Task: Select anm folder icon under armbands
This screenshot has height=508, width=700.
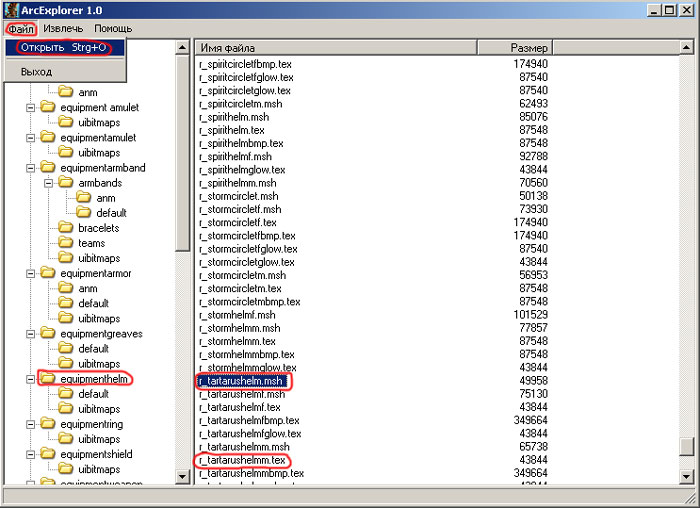Action: coord(83,197)
